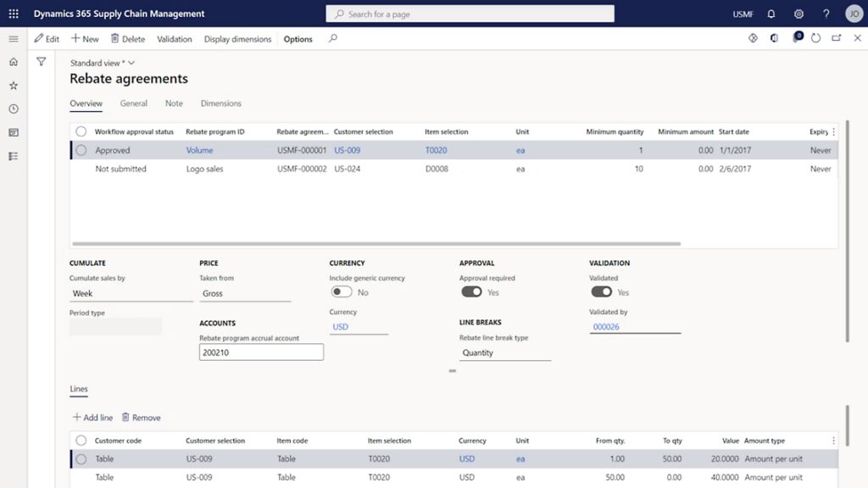
Task: Open the Cumulate sales by dropdown
Action: coord(131,294)
